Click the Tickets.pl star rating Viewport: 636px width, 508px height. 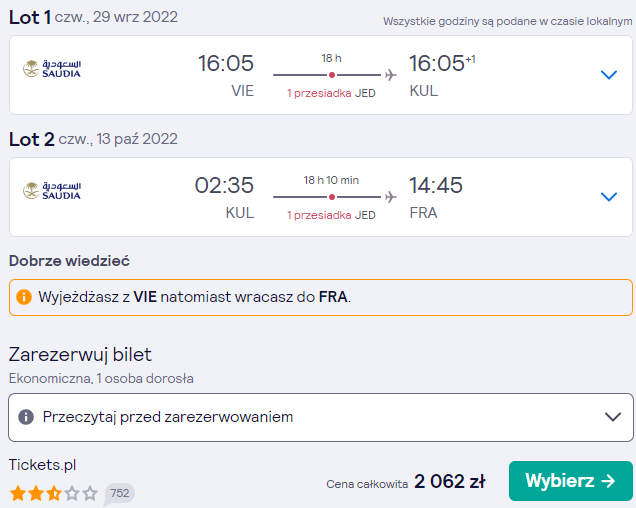tap(54, 494)
